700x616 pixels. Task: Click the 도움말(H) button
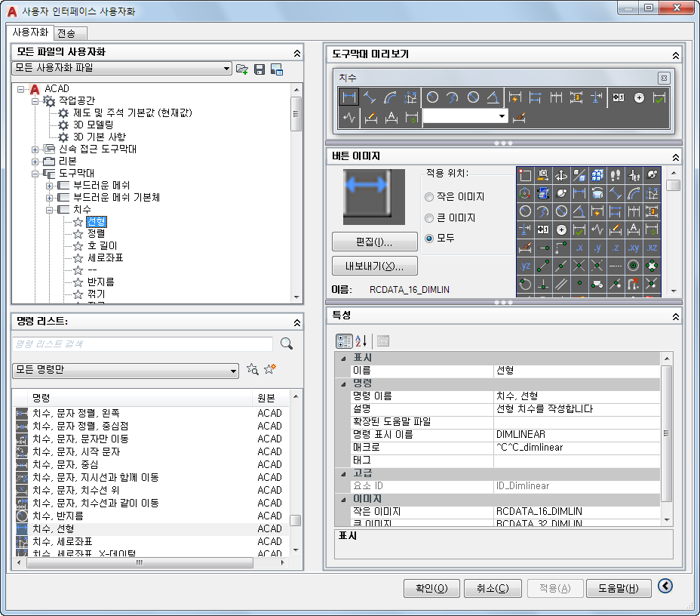coord(619,588)
